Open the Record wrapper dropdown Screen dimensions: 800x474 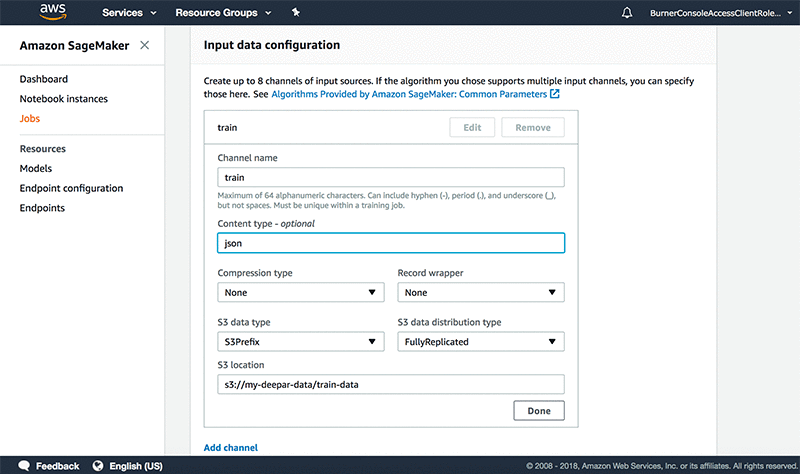pos(481,292)
